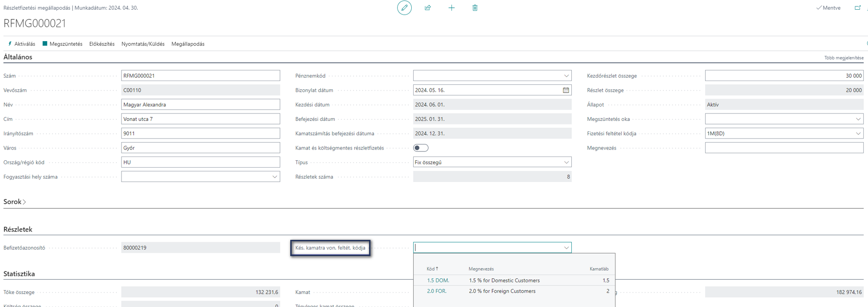Viewport: 868px width, 307px height.
Task: Open Fogyasztási hely száma dropdown
Action: (274, 177)
